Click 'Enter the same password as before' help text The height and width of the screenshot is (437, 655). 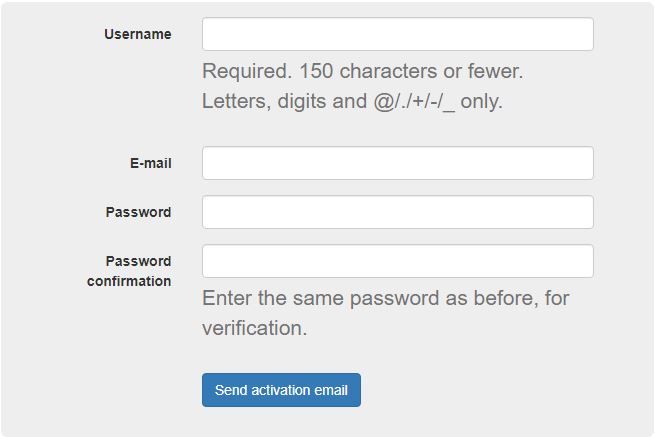tap(385, 298)
